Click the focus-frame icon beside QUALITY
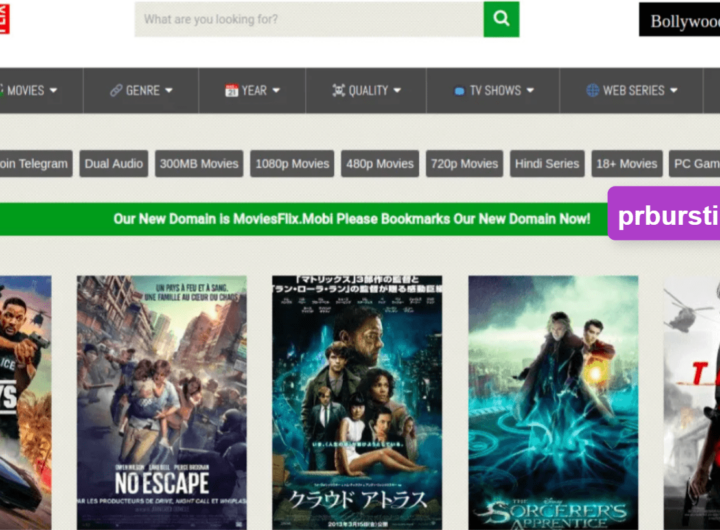 (x=338, y=90)
